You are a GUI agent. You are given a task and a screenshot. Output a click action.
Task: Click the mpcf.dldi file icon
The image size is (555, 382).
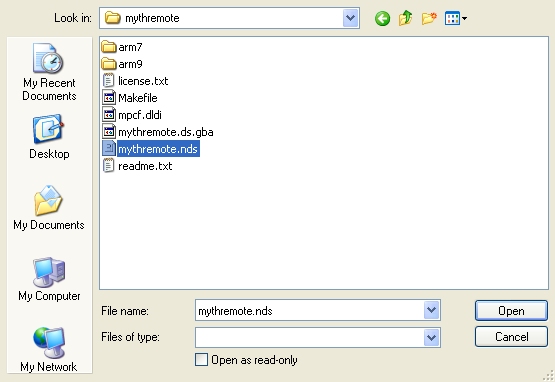tap(109, 115)
